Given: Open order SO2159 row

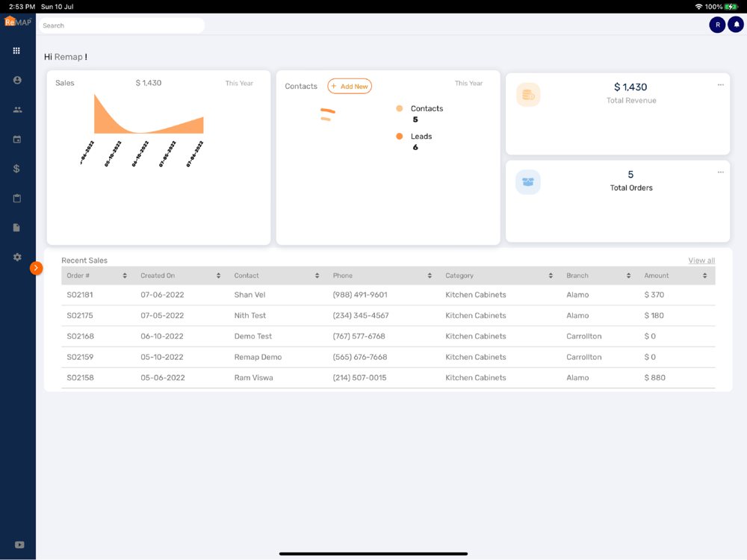Looking at the screenshot, I should click(388, 357).
